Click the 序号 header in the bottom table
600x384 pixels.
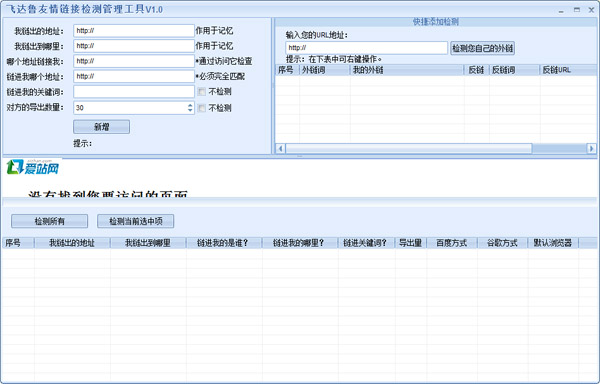click(x=18, y=243)
